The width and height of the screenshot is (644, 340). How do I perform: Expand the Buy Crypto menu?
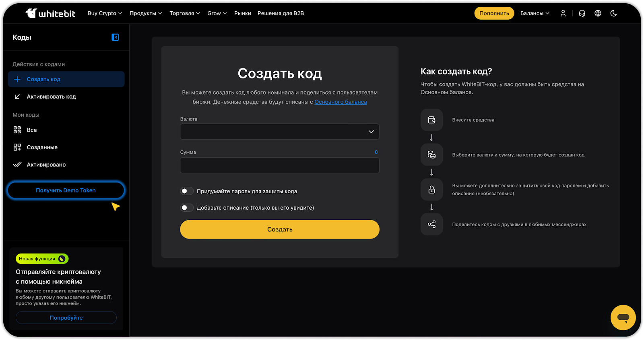pos(105,13)
